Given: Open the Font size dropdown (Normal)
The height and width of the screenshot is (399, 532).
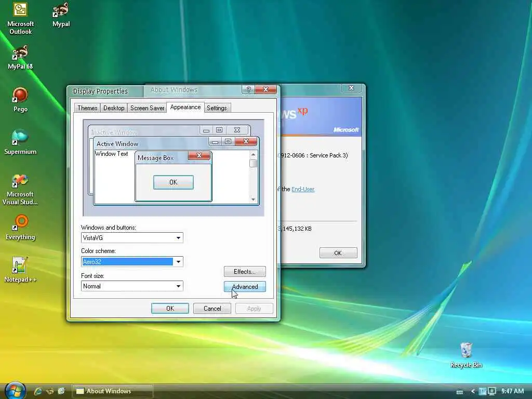Looking at the screenshot, I should pyautogui.click(x=132, y=286).
